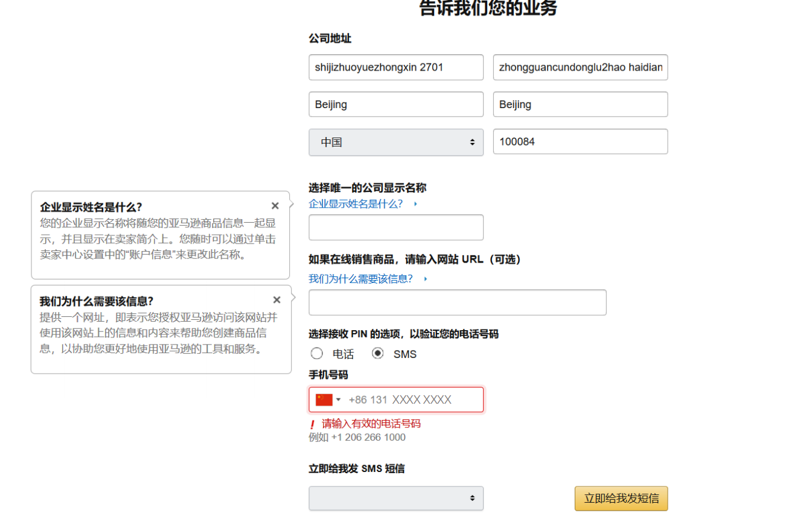Viewport: 812px width, 513px height.
Task: Open the SMS language dropdown
Action: [396, 499]
